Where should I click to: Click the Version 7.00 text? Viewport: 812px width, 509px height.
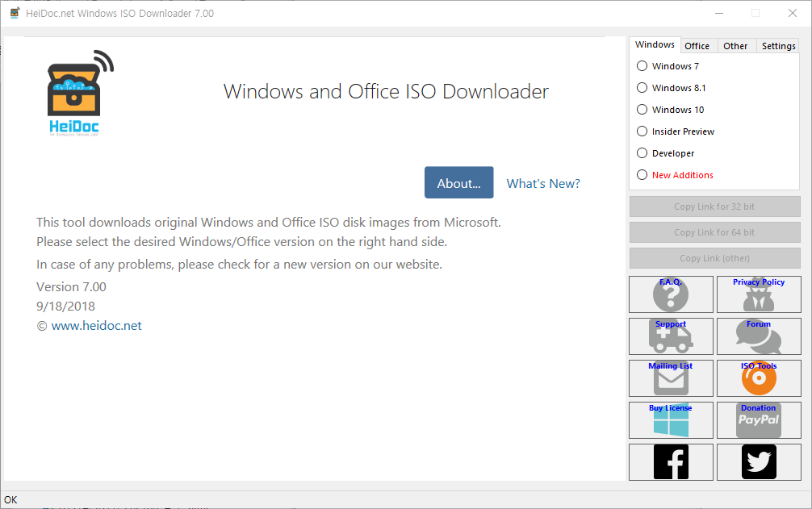coord(72,287)
